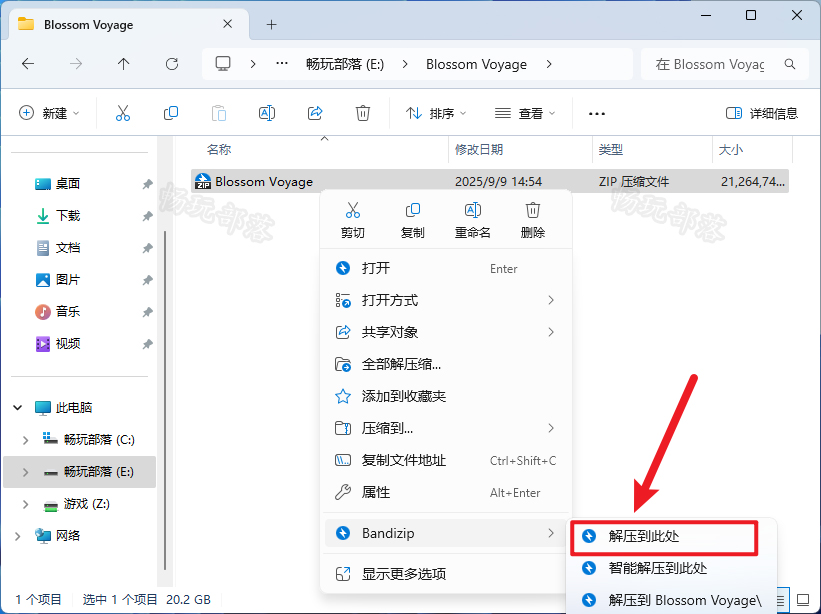
Task: Click the search box for Blossom Voyage
Action: 725,64
